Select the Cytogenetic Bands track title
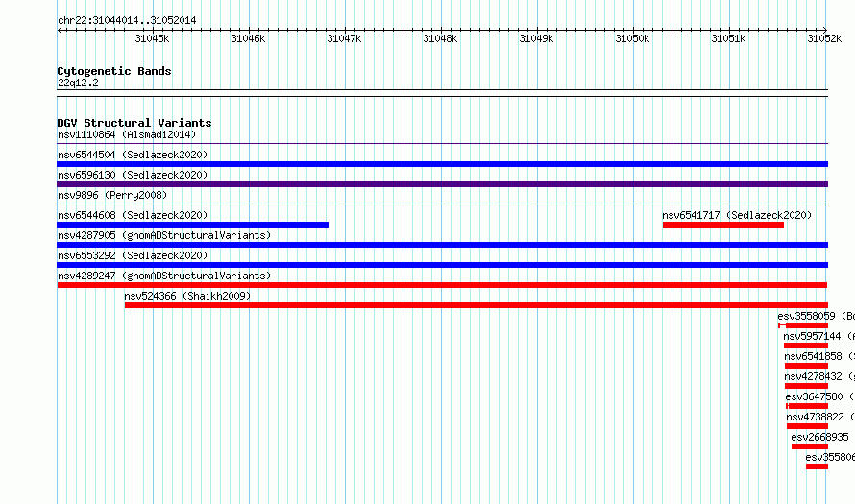 114,71
